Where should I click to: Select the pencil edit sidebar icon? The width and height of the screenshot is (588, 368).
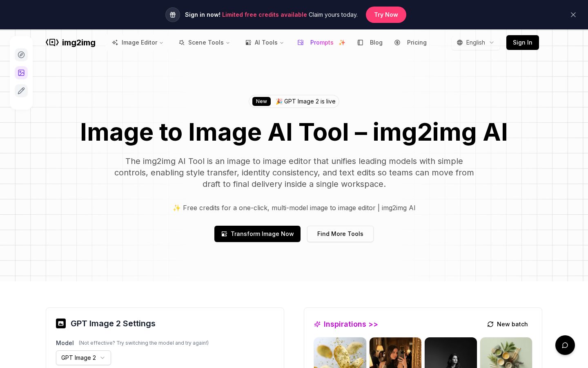point(21,91)
